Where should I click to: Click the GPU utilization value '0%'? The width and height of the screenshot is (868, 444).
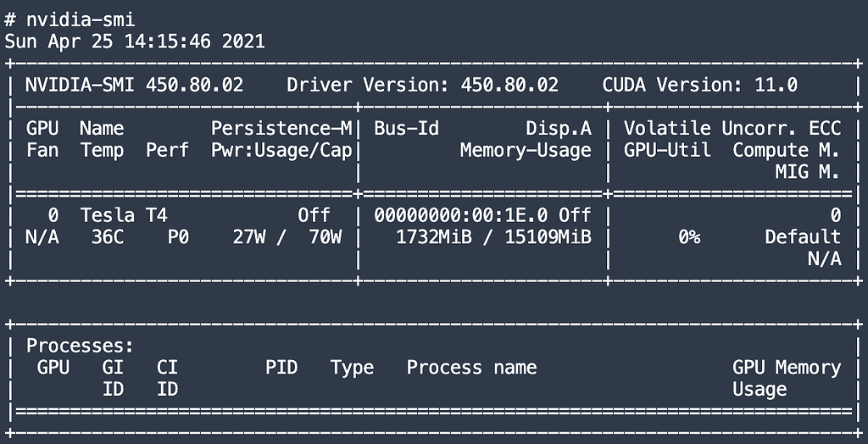pos(688,237)
